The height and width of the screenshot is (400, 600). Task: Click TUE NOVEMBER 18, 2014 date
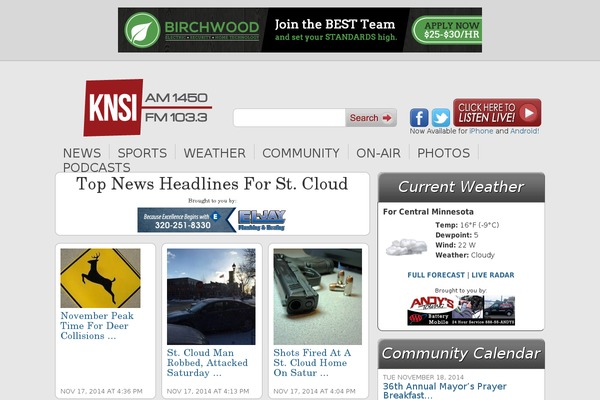[x=423, y=377]
